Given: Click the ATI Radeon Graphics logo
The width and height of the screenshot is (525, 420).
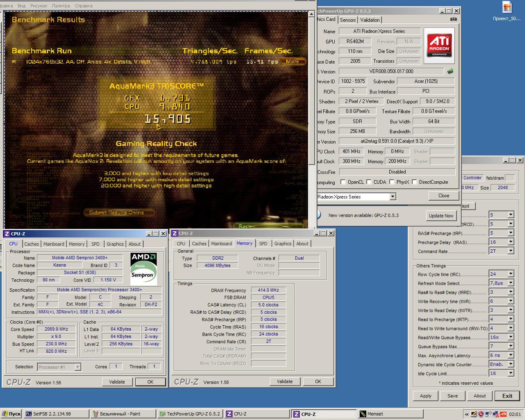Looking at the screenshot, I should coord(439,46).
